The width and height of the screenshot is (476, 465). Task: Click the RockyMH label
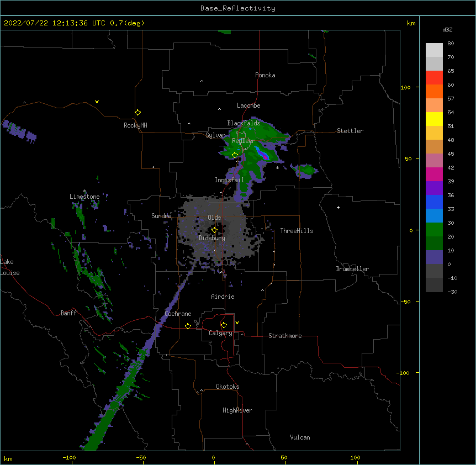135,125
